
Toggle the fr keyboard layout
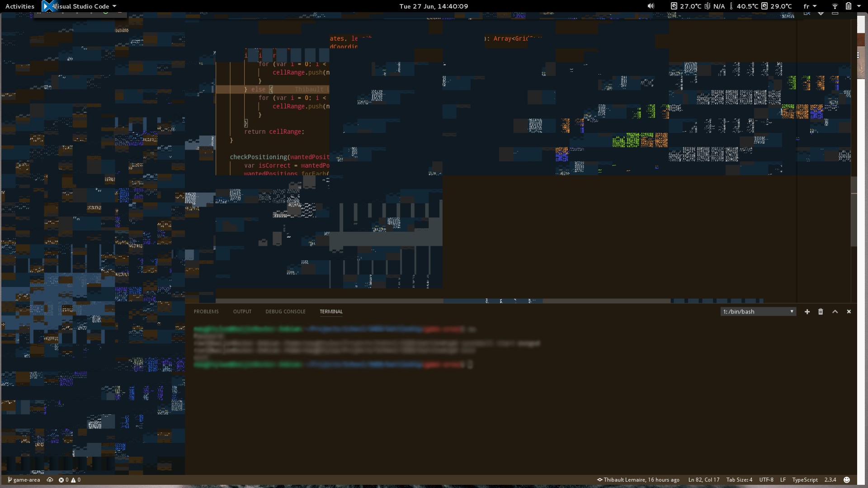pos(810,6)
